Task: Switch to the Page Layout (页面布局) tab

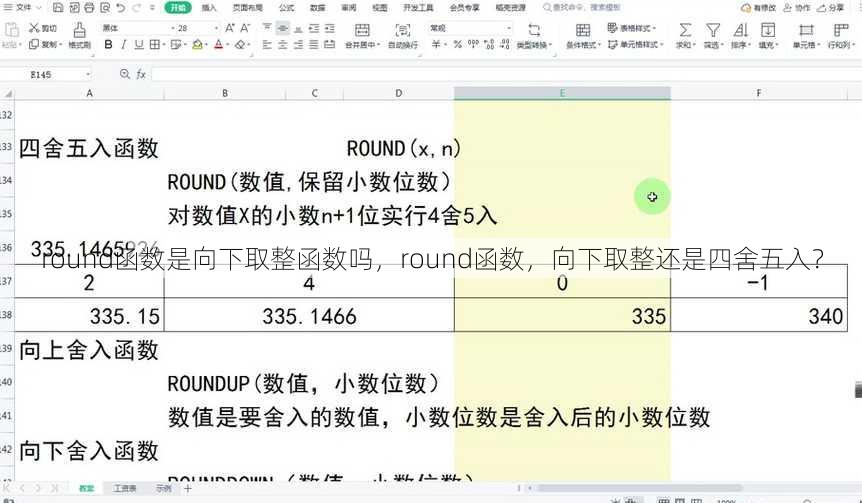Action: (x=247, y=8)
